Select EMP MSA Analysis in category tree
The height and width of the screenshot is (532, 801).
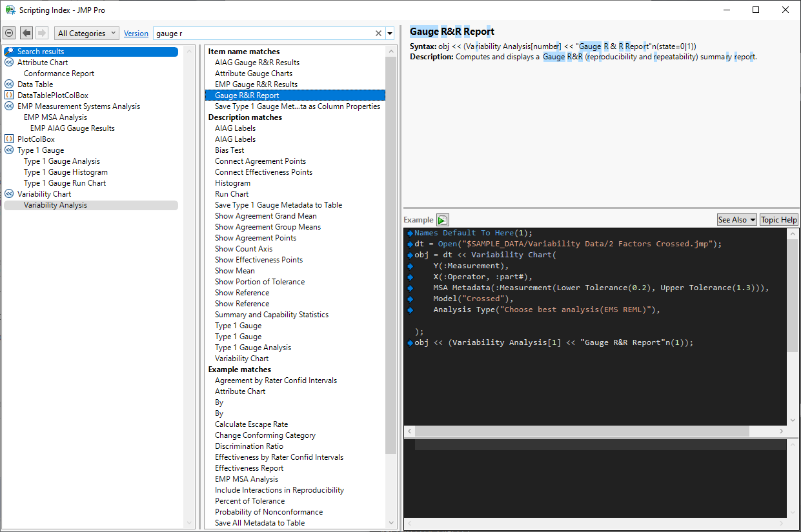point(56,117)
